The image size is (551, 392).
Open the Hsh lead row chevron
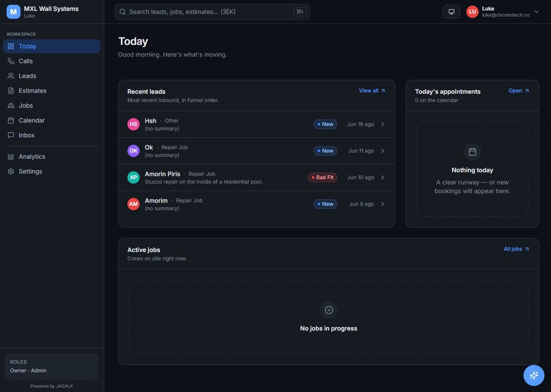pyautogui.click(x=383, y=124)
